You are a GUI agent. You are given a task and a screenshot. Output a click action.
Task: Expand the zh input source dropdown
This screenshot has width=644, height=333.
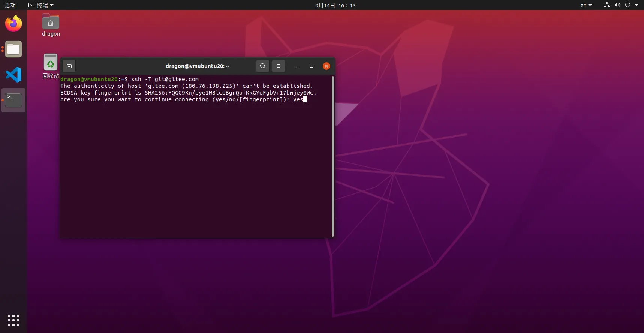586,5
